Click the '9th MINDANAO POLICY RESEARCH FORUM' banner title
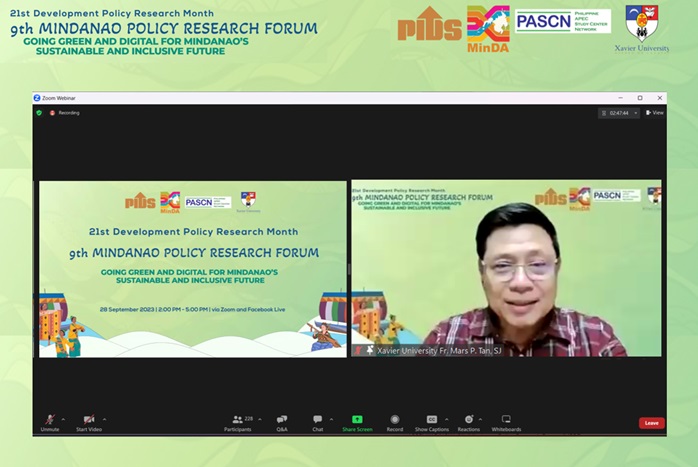Viewport: 698px width, 467px height. pyautogui.click(x=164, y=28)
